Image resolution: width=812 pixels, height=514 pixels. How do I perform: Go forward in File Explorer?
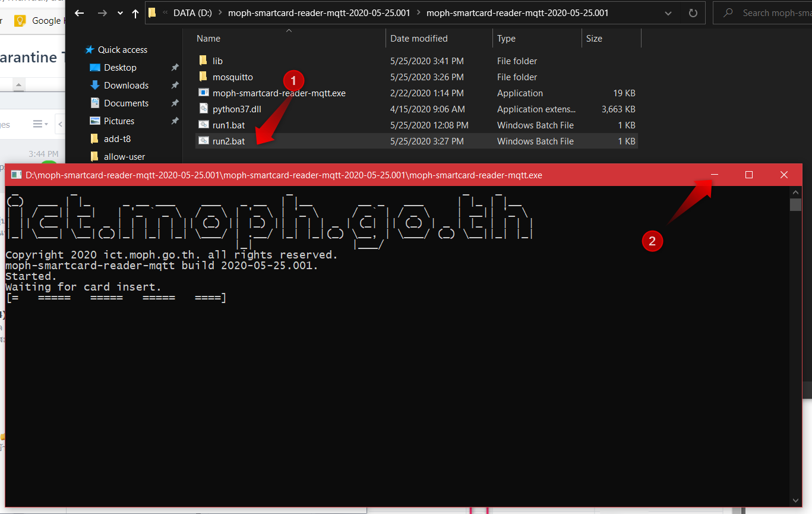102,12
